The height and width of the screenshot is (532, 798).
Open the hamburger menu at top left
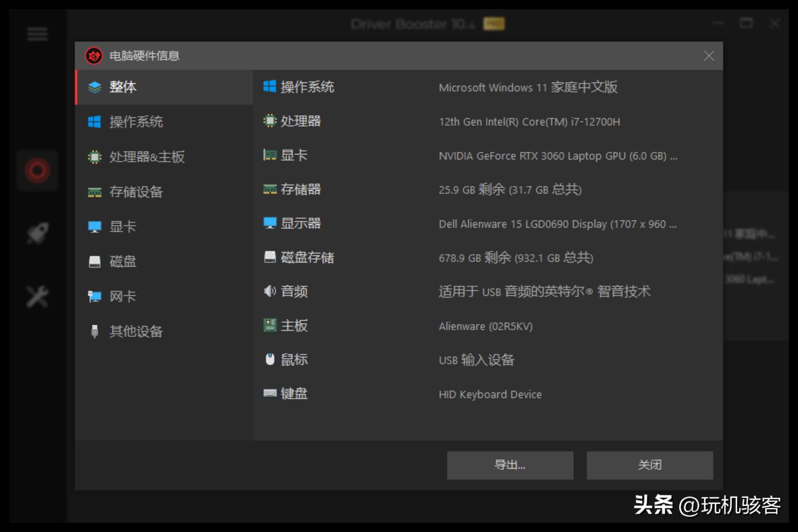coord(37,34)
